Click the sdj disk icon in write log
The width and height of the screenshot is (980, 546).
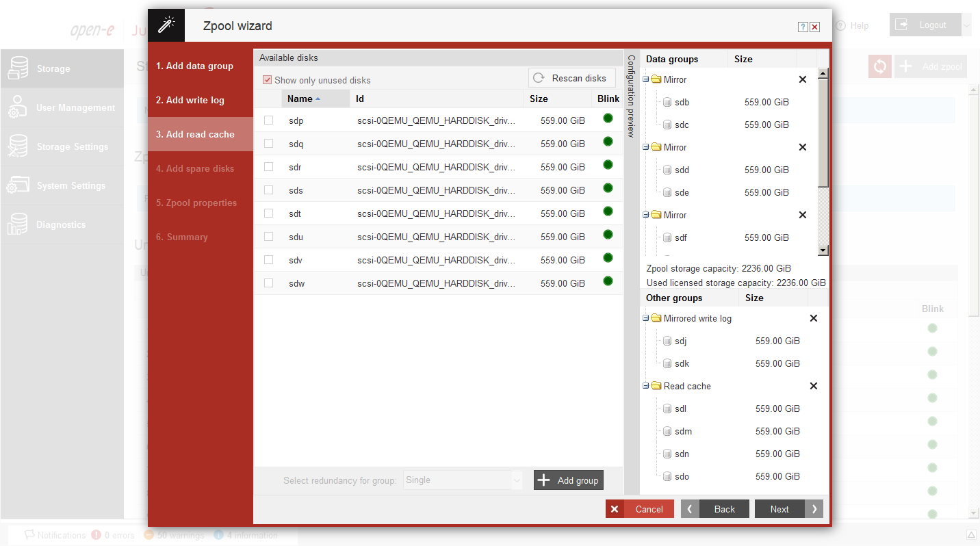pyautogui.click(x=668, y=341)
